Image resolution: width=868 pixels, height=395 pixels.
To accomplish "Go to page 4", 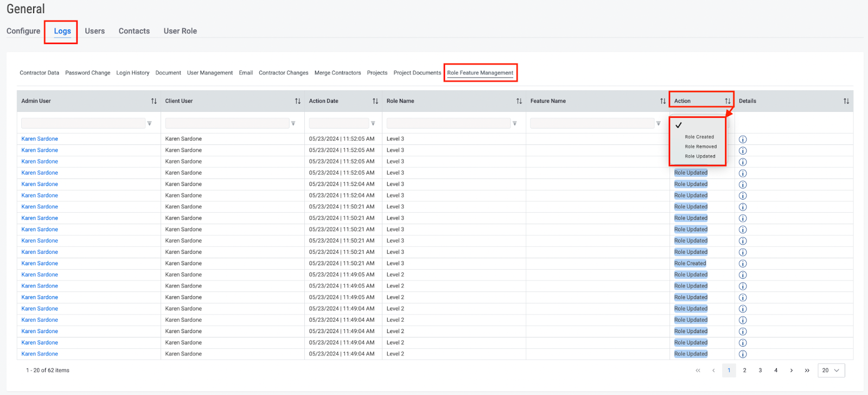I will tap(776, 371).
